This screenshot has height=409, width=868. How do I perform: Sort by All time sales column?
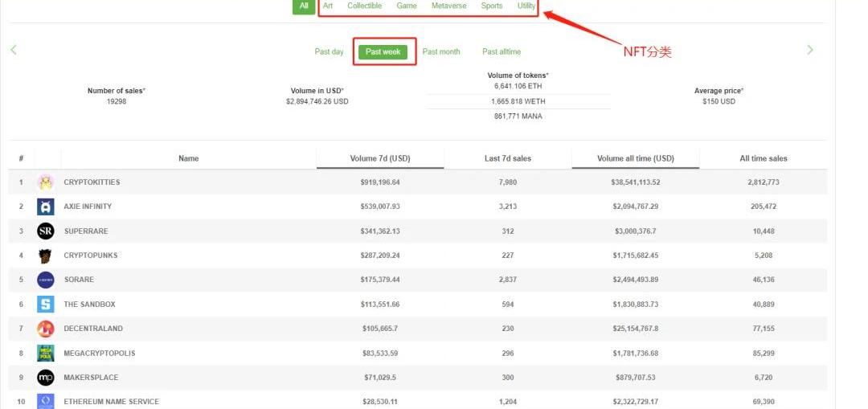[x=764, y=158]
